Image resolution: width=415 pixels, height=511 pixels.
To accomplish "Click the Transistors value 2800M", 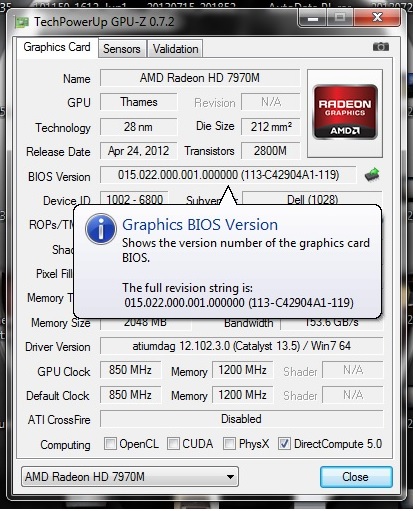I will [x=271, y=151].
